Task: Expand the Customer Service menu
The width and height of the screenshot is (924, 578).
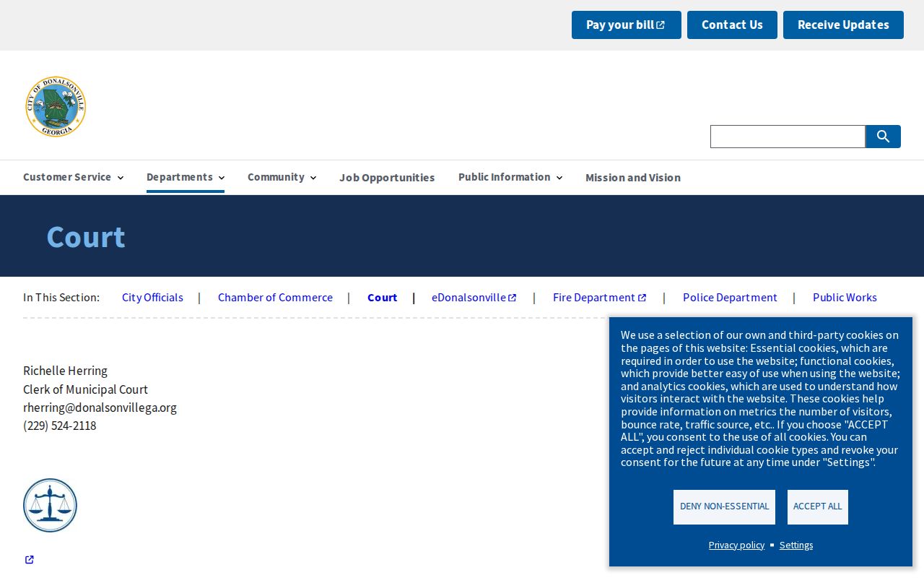Action: (x=73, y=177)
